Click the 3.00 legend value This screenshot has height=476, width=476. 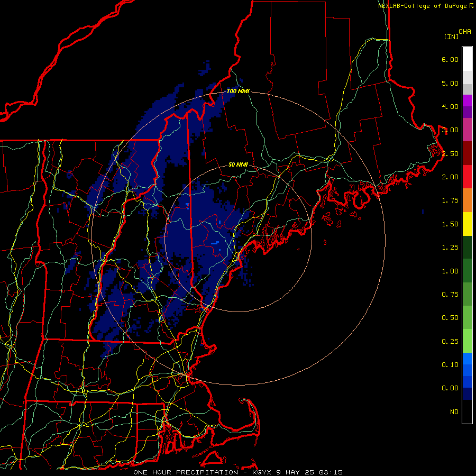click(450, 130)
